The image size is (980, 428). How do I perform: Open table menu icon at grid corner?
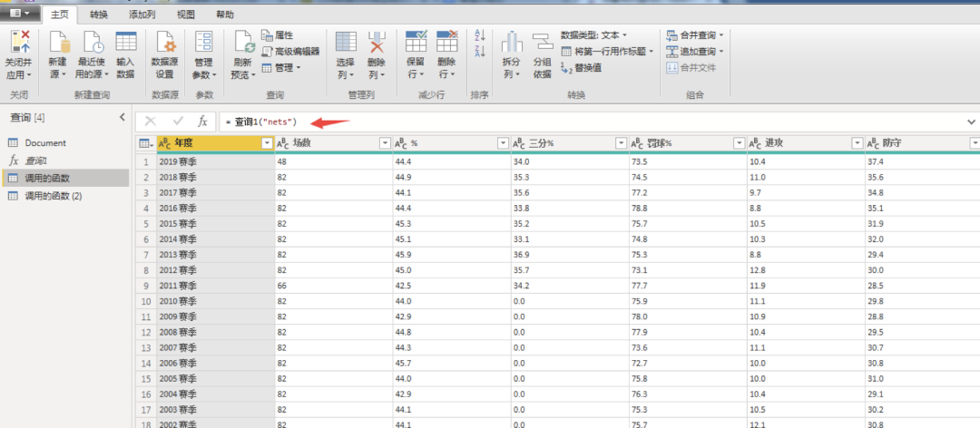(145, 143)
